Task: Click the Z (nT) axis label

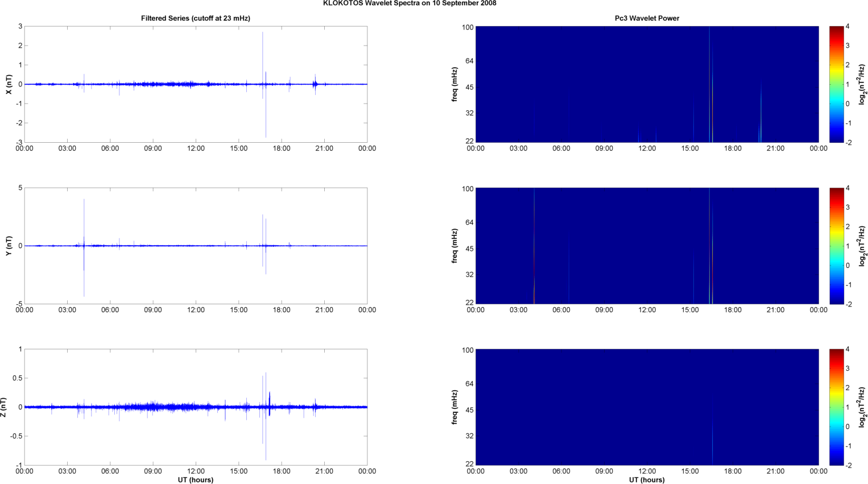Action: click(3, 407)
